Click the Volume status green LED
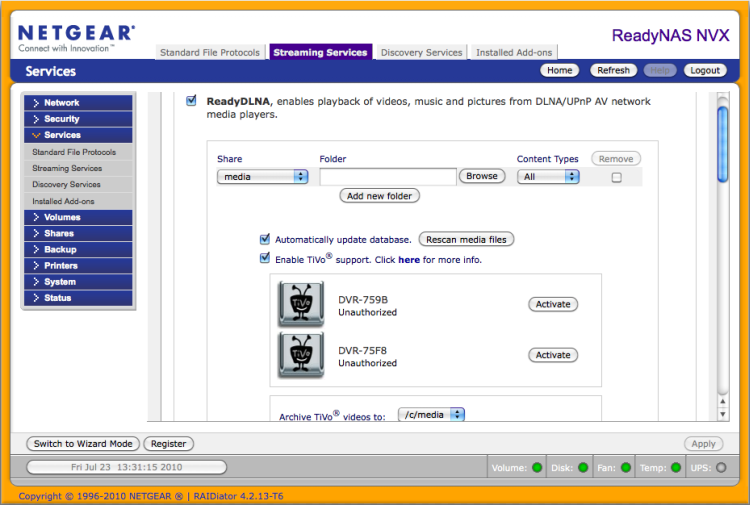This screenshot has width=750, height=505. click(537, 468)
